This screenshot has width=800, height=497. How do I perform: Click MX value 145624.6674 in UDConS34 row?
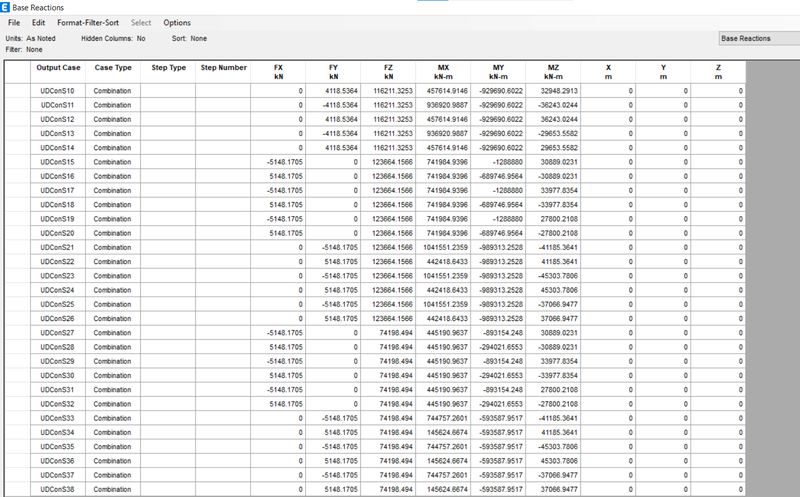tap(443, 433)
